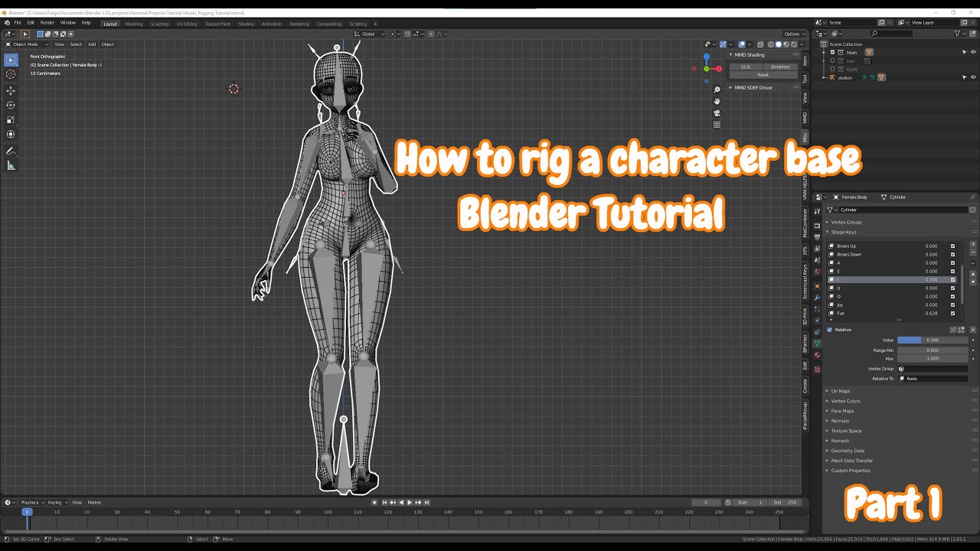980x551 pixels.
Task: Open the Texture properties checker tab icon
Action: (817, 370)
